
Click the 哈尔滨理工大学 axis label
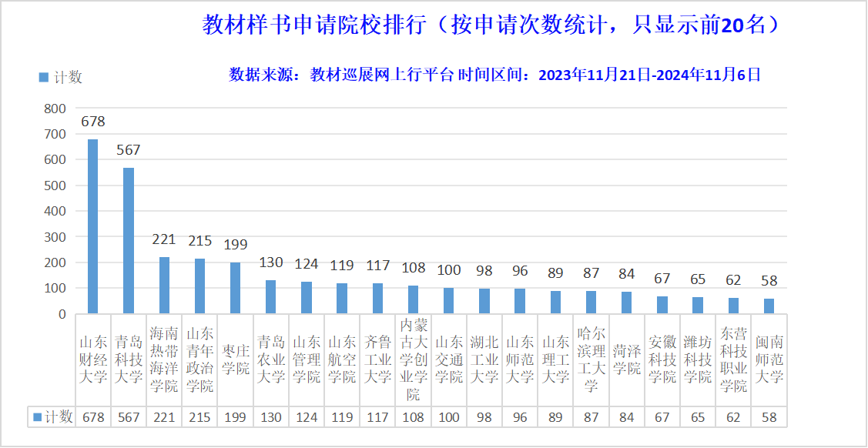591,359
